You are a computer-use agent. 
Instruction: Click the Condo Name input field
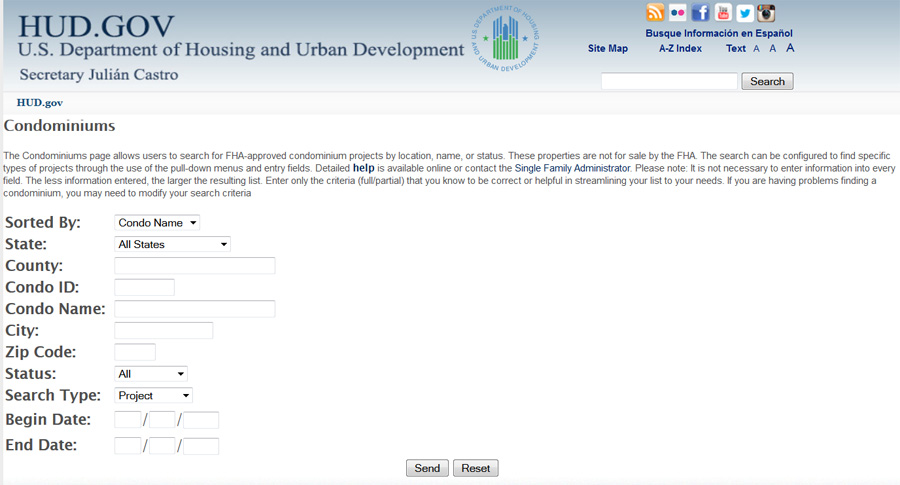point(195,309)
